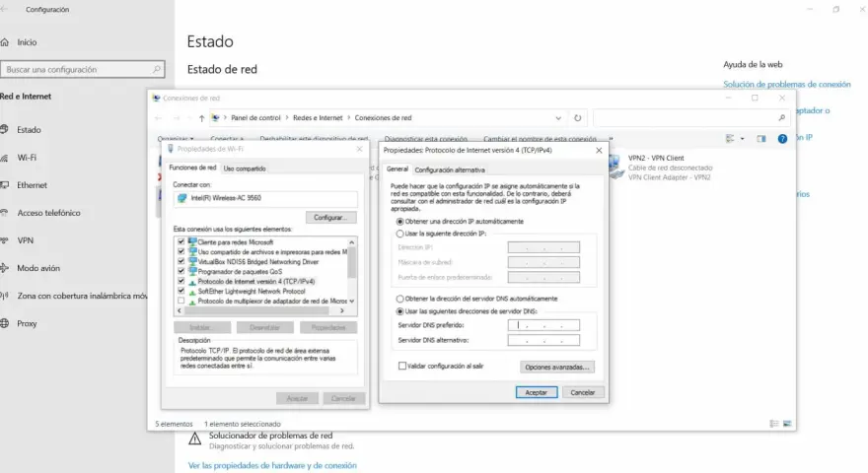Select Obtener una dirección IP automáticamente

(x=399, y=222)
